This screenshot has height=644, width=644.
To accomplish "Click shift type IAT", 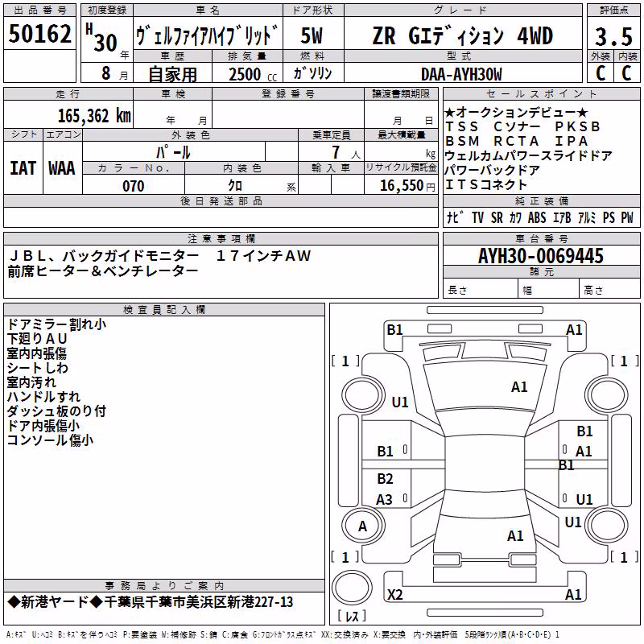I will click(23, 168).
